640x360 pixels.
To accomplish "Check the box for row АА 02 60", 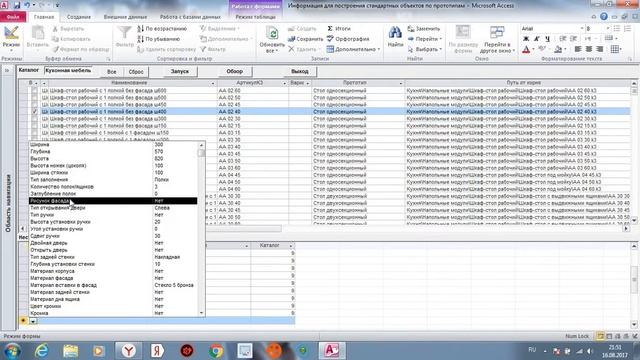I will click(x=34, y=91).
